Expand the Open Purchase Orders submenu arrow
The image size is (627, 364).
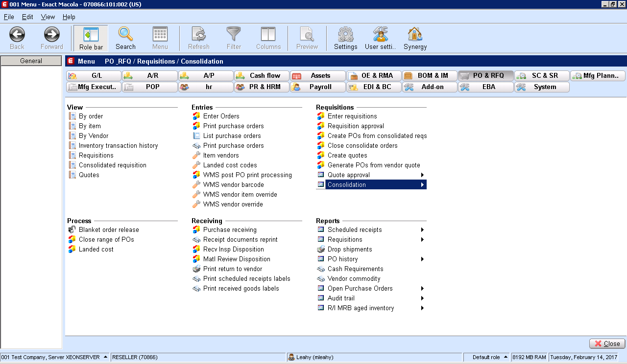click(422, 288)
